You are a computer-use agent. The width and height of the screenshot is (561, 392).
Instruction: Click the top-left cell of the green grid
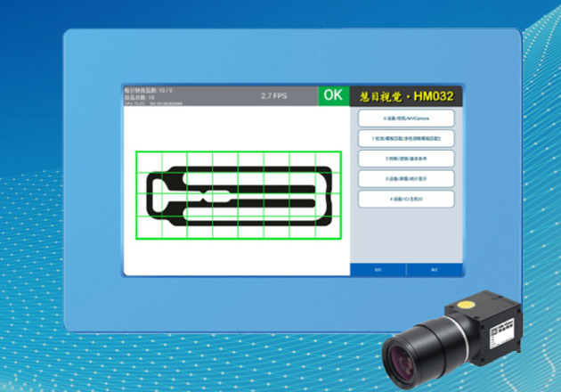149,160
